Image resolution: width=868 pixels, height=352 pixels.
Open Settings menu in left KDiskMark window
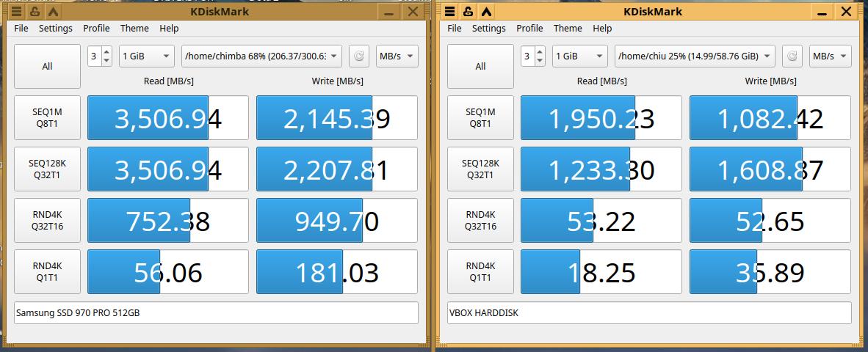(55, 28)
